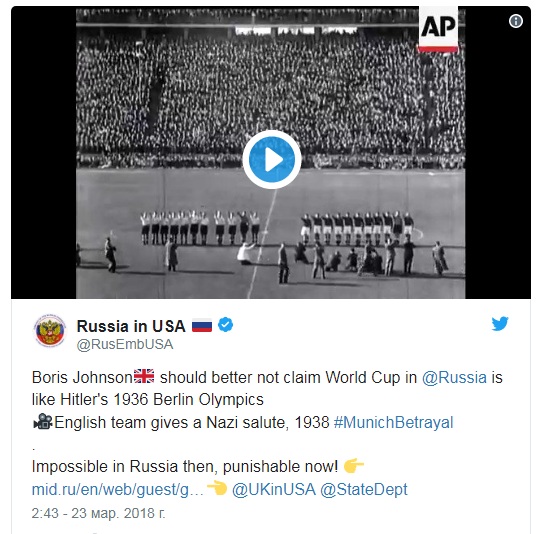
Task: Click the Russia in USA display name
Action: click(131, 326)
